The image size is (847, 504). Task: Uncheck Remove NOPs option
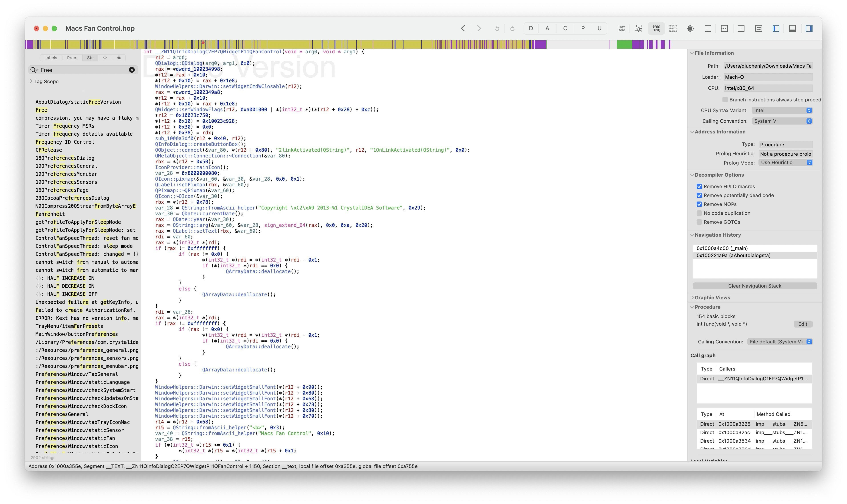[699, 204]
